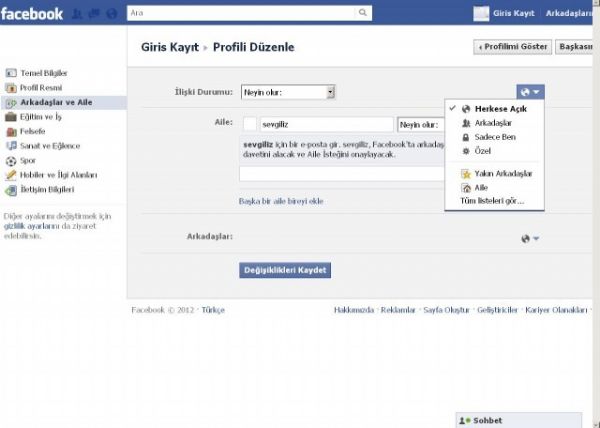Click the facebook logo

coord(32,14)
